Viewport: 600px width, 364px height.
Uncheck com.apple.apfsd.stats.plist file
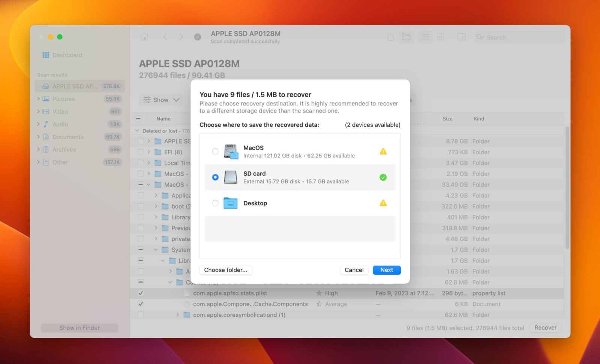click(x=140, y=293)
